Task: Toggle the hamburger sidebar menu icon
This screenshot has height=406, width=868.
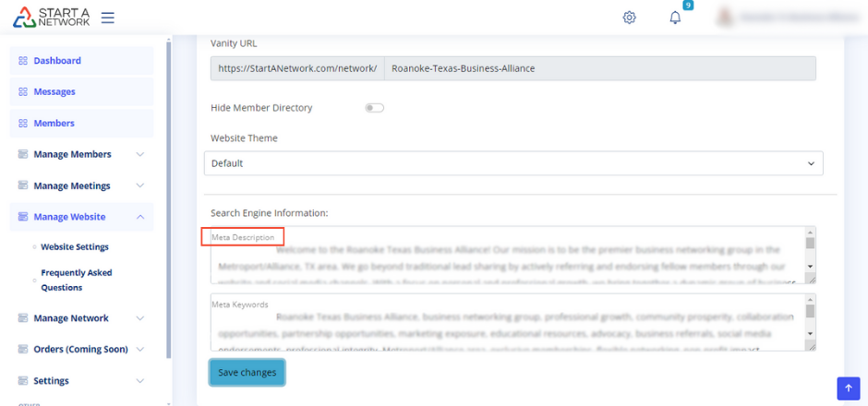Action: [108, 18]
